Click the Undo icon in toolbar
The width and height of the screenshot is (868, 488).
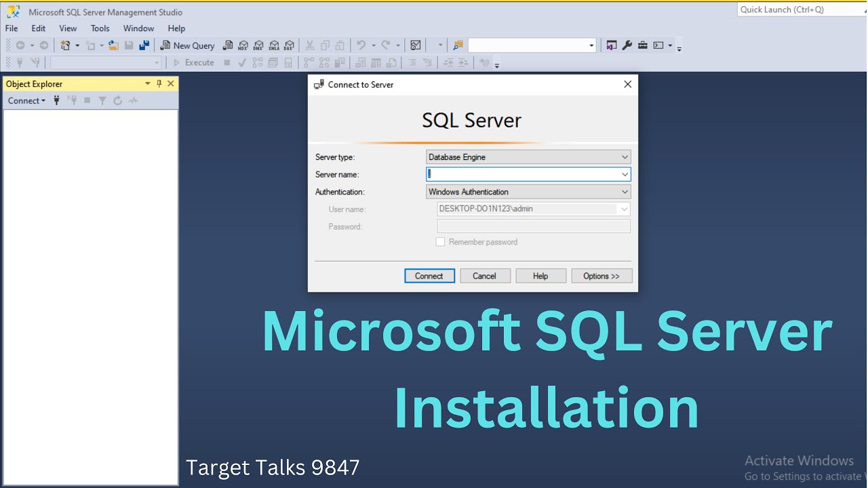click(361, 45)
